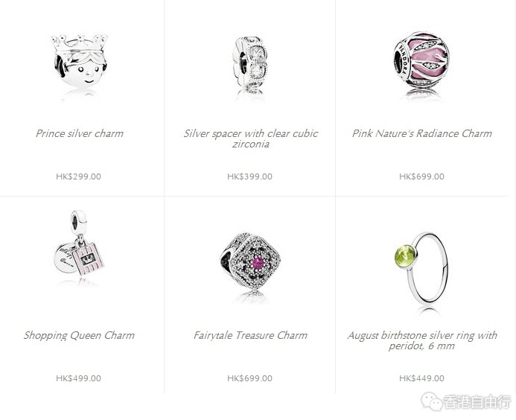Open the August birthstone silver ring title
Viewport: 516px width, 420px height.
422,340
